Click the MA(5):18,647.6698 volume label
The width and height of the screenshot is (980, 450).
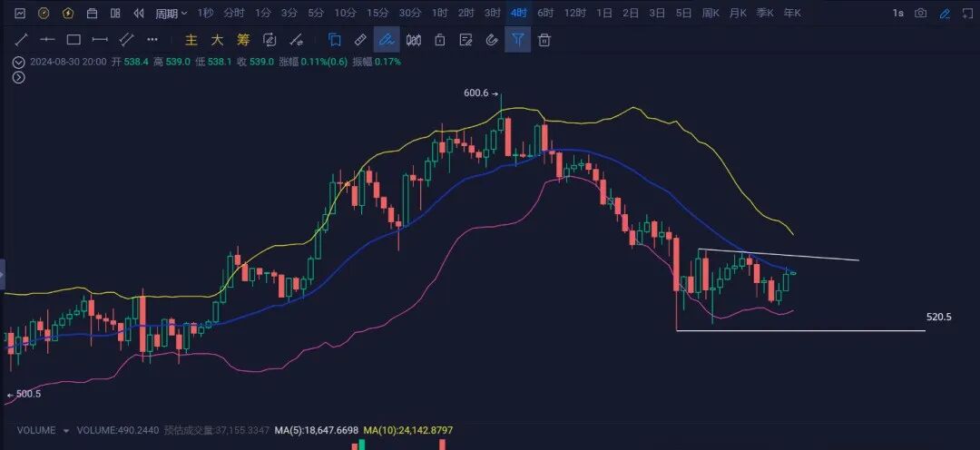318,431
